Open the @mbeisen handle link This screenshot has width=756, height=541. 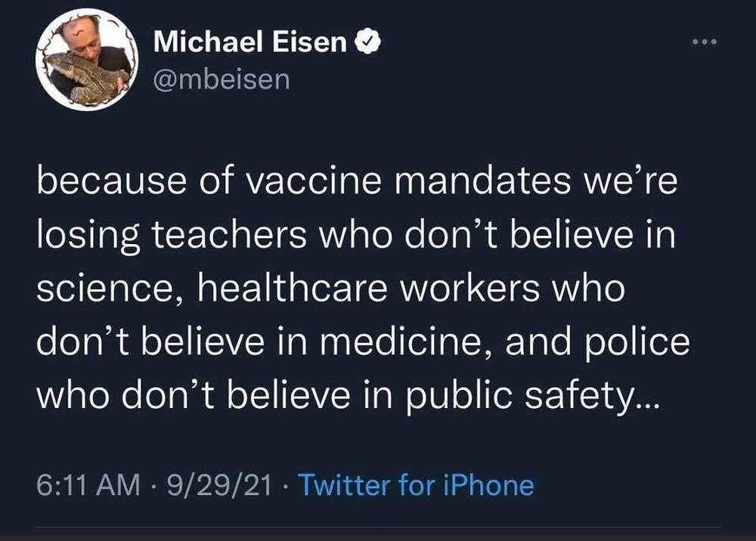pos(222,79)
